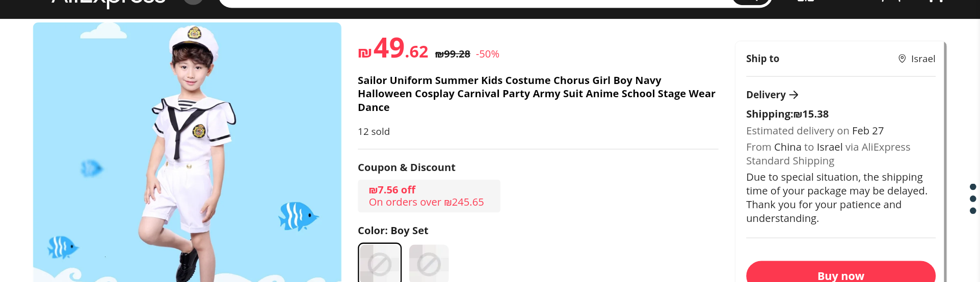This screenshot has height=282, width=980.
Task: Expand the Delivery details section
Action: point(766,95)
